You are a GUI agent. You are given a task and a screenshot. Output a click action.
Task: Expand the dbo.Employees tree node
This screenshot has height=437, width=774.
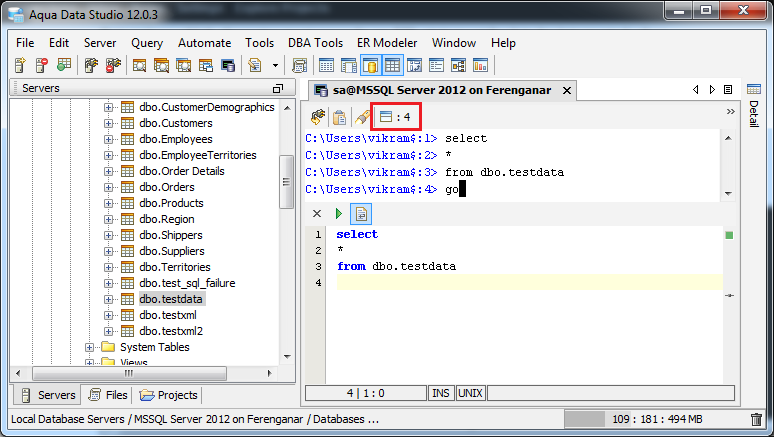pyautogui.click(x=109, y=139)
